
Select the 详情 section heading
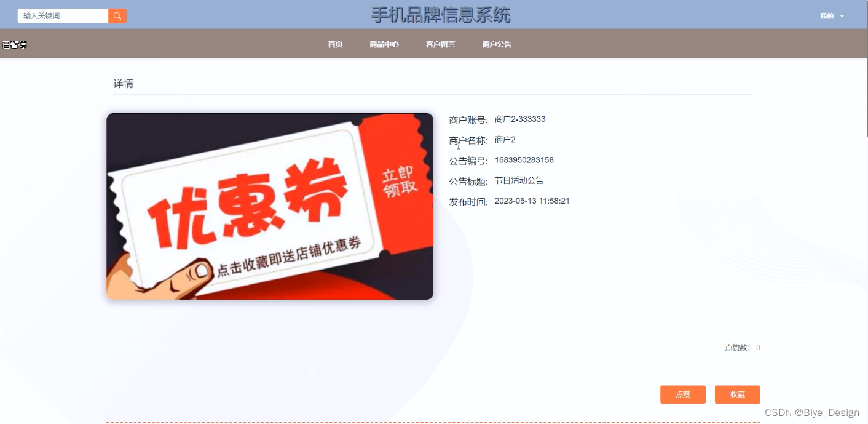coord(124,84)
